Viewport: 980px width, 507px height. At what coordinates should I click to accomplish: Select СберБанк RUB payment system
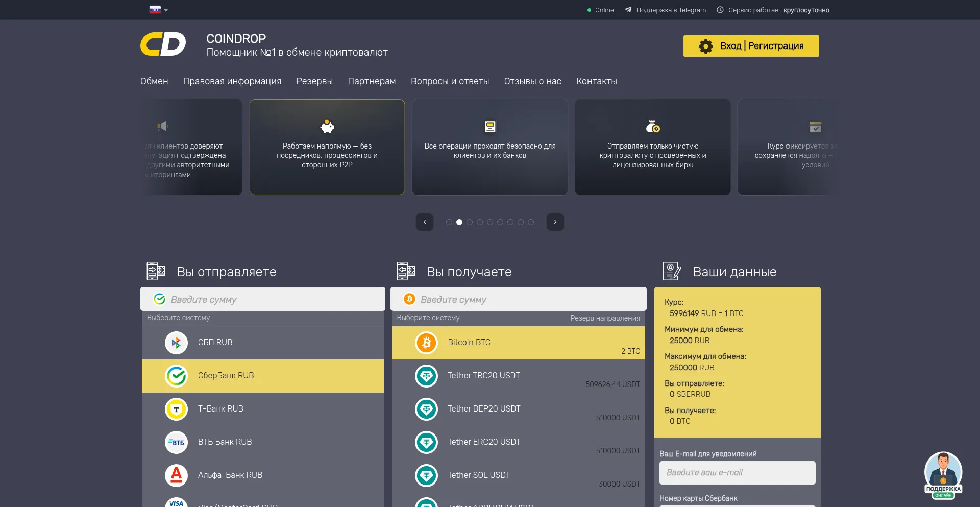[263, 376]
